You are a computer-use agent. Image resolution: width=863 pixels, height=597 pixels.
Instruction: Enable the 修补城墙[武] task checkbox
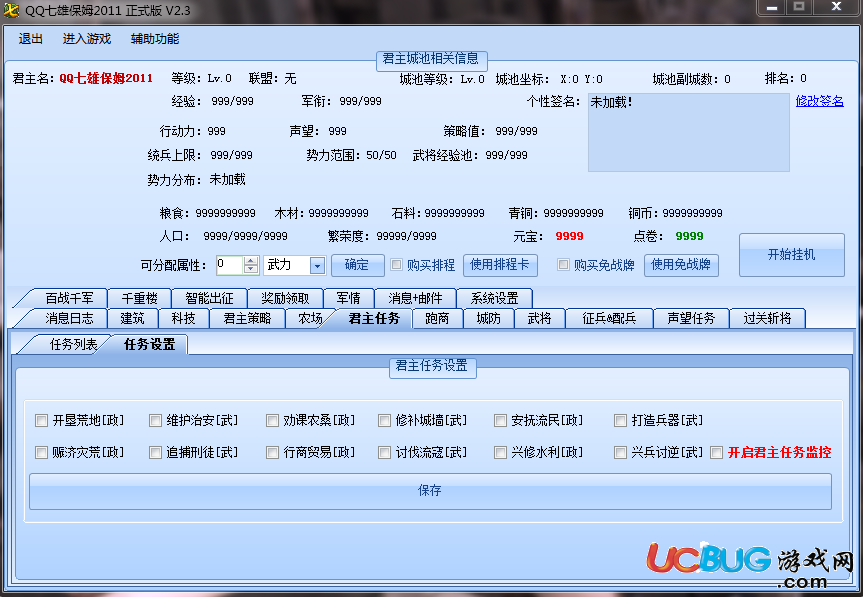(384, 420)
